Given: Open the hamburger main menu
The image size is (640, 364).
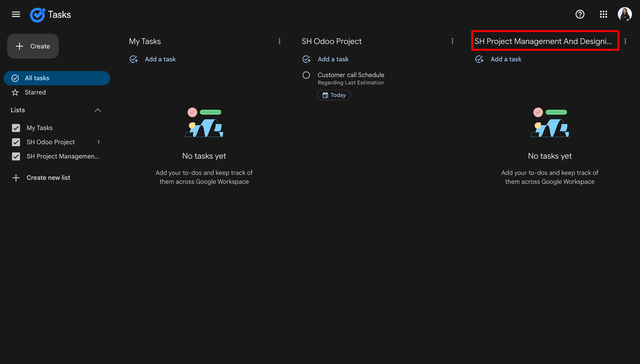Looking at the screenshot, I should (x=16, y=14).
